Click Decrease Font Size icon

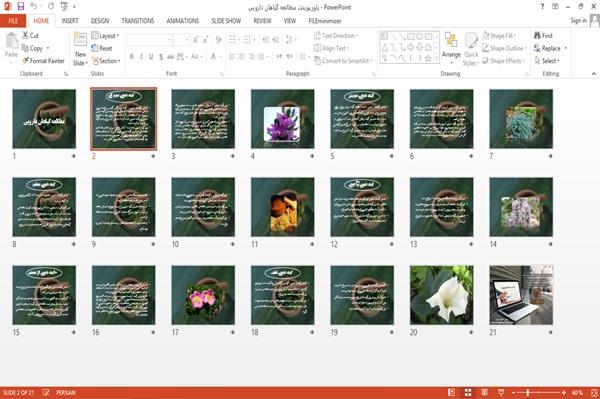(205, 39)
